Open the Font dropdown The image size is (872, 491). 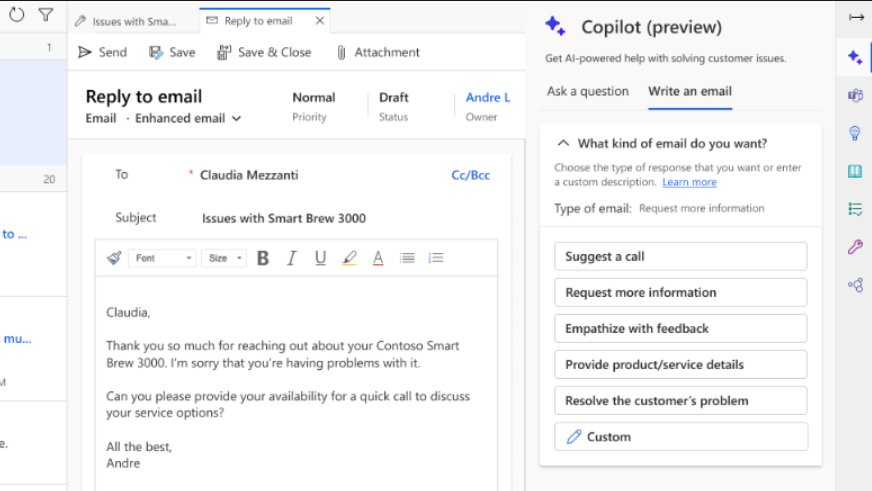162,258
